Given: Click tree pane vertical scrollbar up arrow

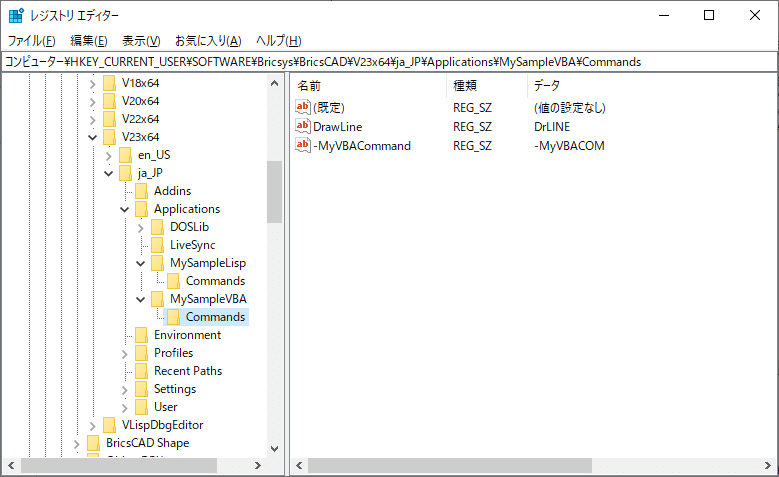Looking at the screenshot, I should pos(274,83).
